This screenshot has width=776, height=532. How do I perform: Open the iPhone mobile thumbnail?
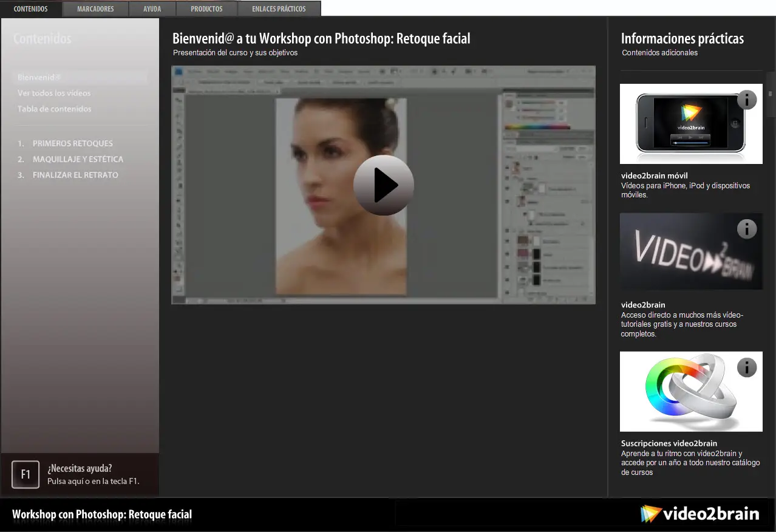point(691,124)
